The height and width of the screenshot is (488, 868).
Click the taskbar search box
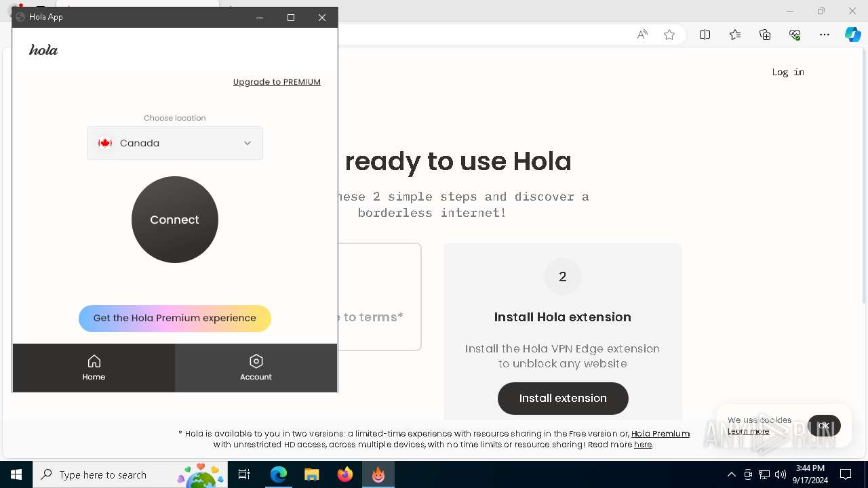point(130,474)
